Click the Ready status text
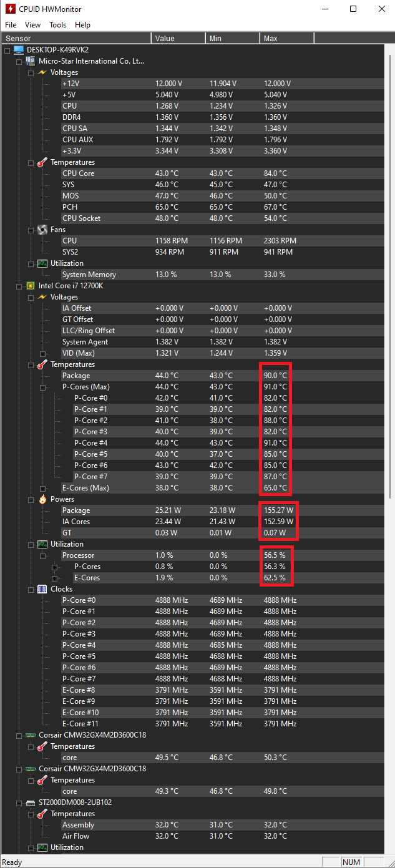This screenshot has width=395, height=868. (x=12, y=862)
